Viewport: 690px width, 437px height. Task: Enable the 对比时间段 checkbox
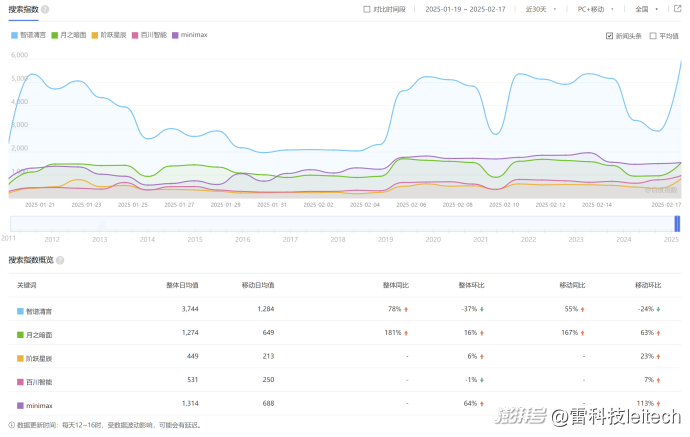click(x=367, y=9)
